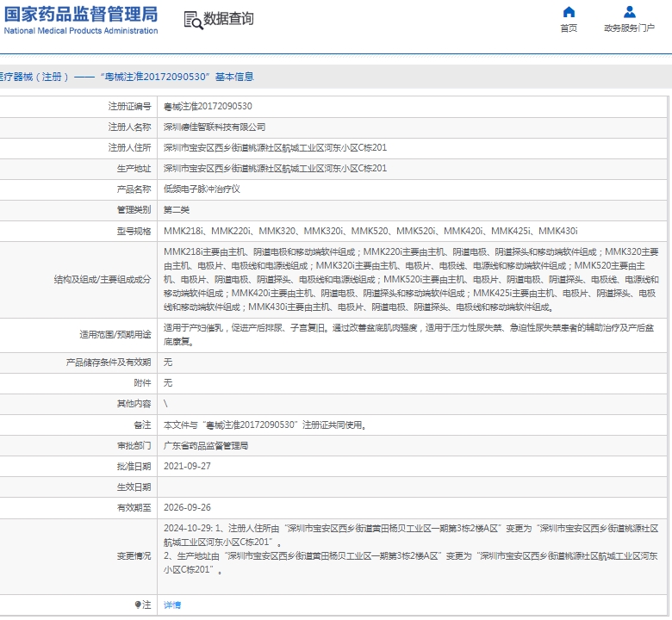The width and height of the screenshot is (672, 620).
Task: Click the 注册证编号 label
Action: pyautogui.click(x=129, y=106)
